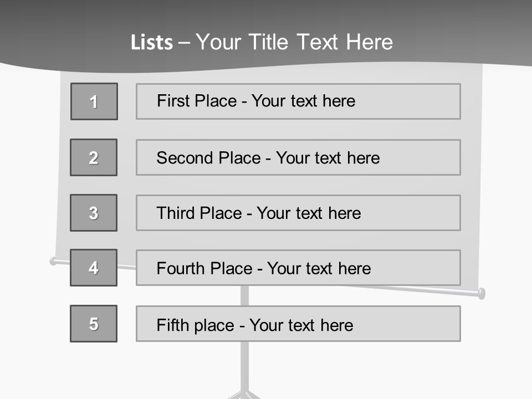Click the Second Place text box

pos(298,157)
